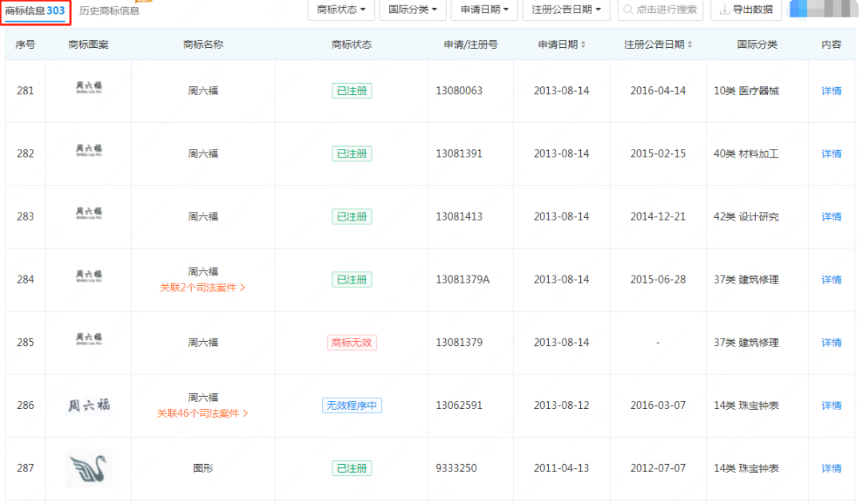
Task: Open 详情 for trademark 13080063
Action: pos(831,91)
